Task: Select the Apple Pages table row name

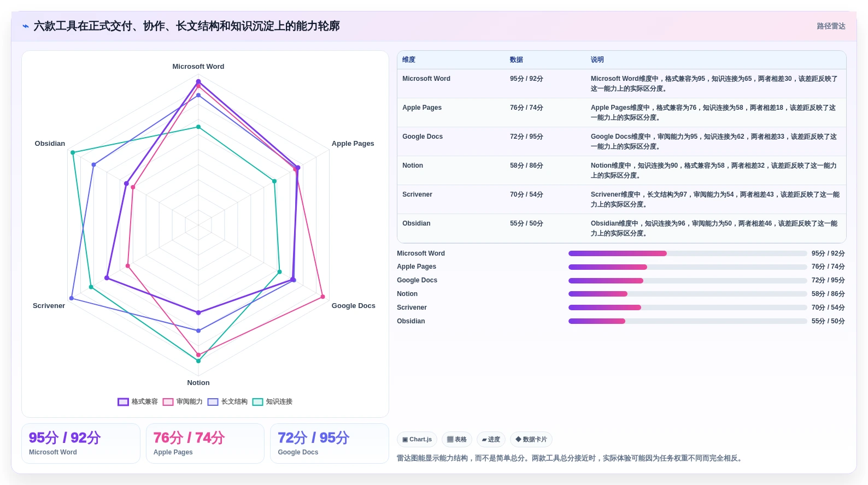Action: 422,108
